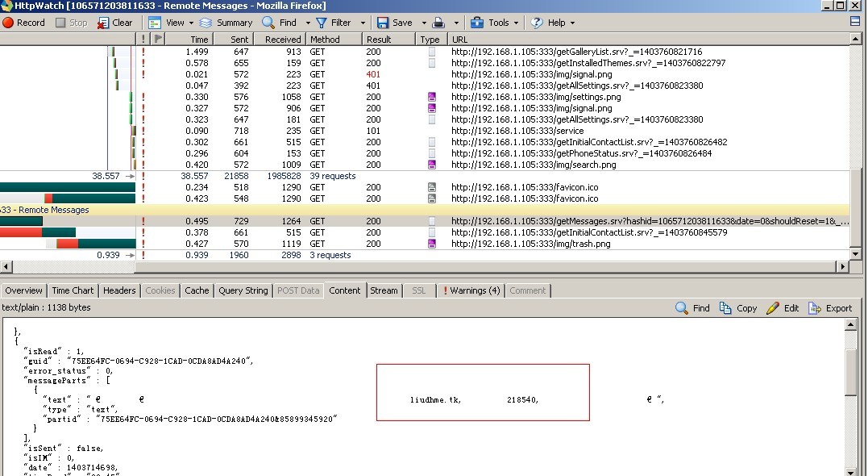Open the Summary view

[226, 23]
